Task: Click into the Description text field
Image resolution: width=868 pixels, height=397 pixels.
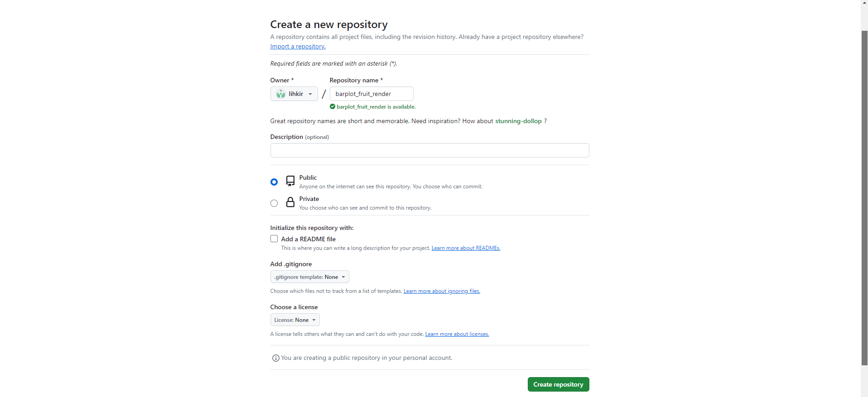Action: pos(429,150)
